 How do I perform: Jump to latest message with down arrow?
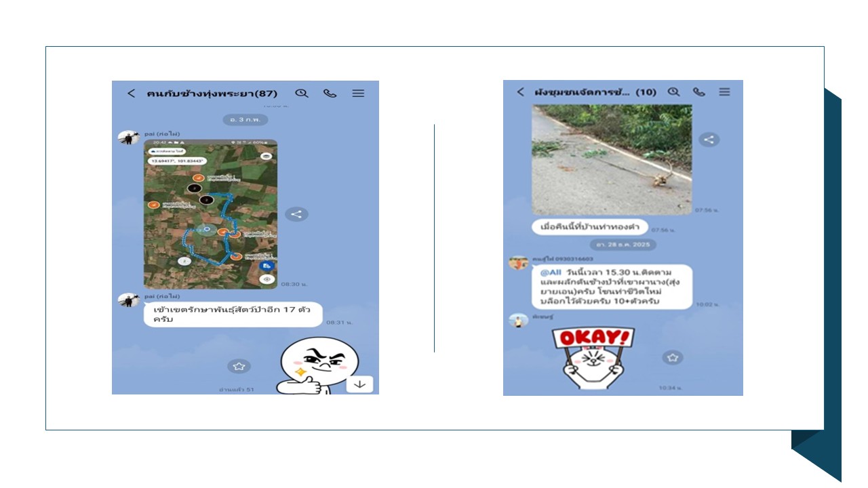(x=359, y=384)
